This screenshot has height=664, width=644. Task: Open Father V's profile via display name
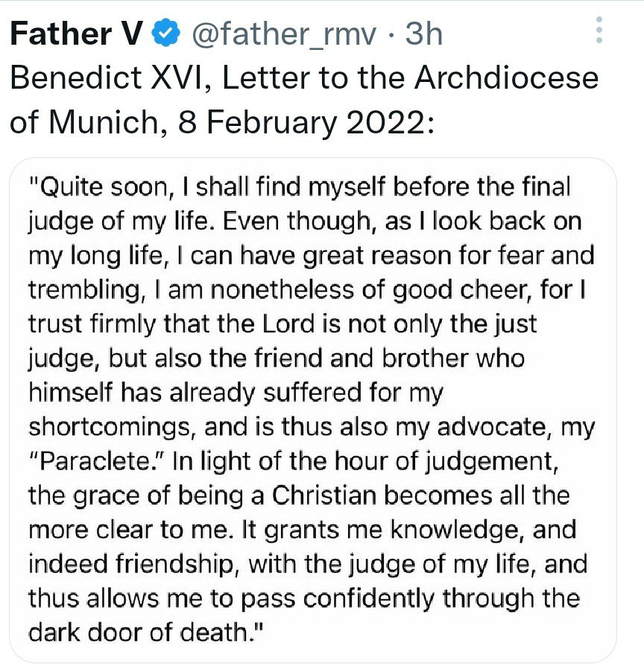click(75, 34)
